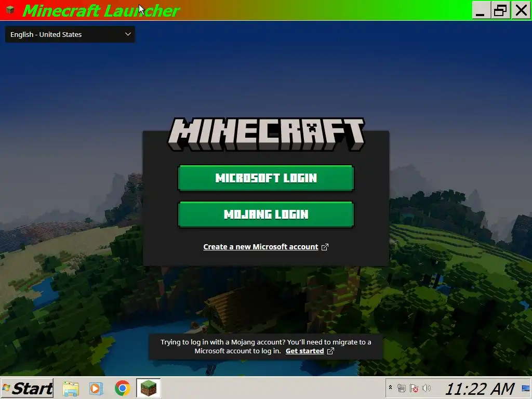Show hidden tray icons arrow

pos(390,388)
